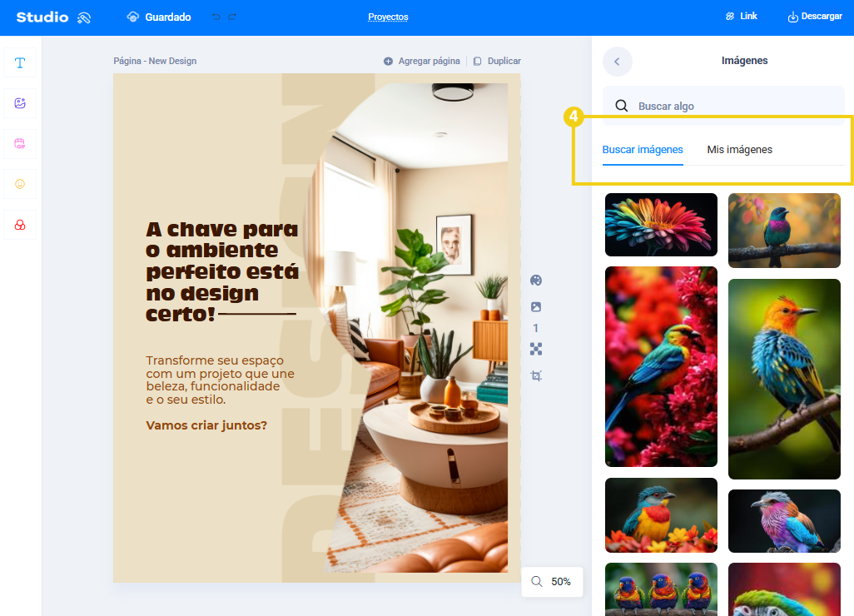The width and height of the screenshot is (854, 616).
Task: Switch to Mis imágenes tab
Action: click(x=739, y=150)
